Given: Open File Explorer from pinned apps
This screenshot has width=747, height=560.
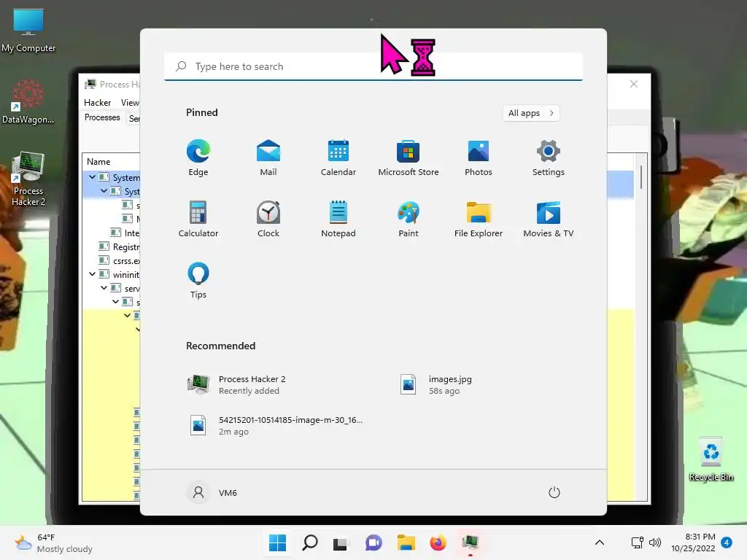Looking at the screenshot, I should [479, 219].
